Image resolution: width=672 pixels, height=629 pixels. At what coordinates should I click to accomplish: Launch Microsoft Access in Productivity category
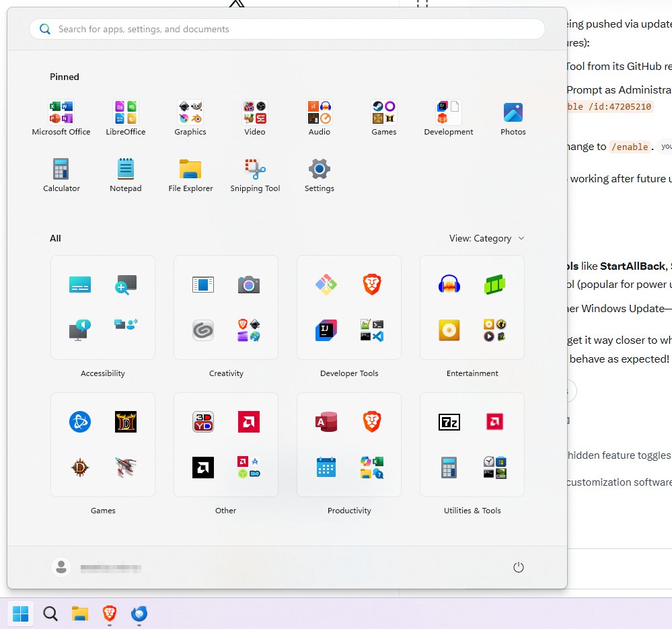point(326,422)
